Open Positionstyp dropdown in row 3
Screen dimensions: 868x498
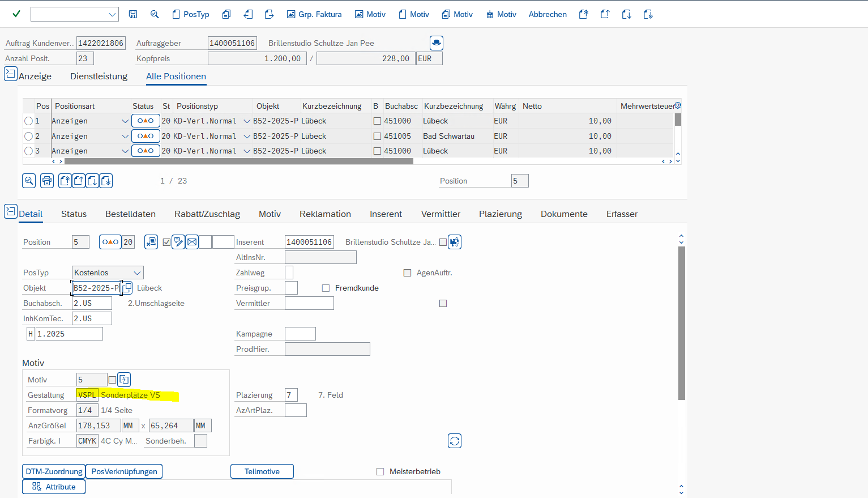pyautogui.click(x=247, y=151)
